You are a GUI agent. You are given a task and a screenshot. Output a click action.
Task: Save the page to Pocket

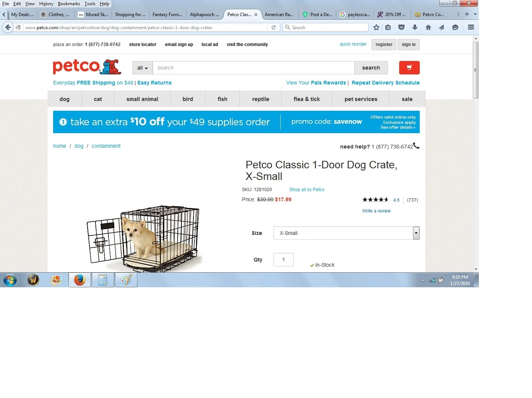pyautogui.click(x=401, y=27)
